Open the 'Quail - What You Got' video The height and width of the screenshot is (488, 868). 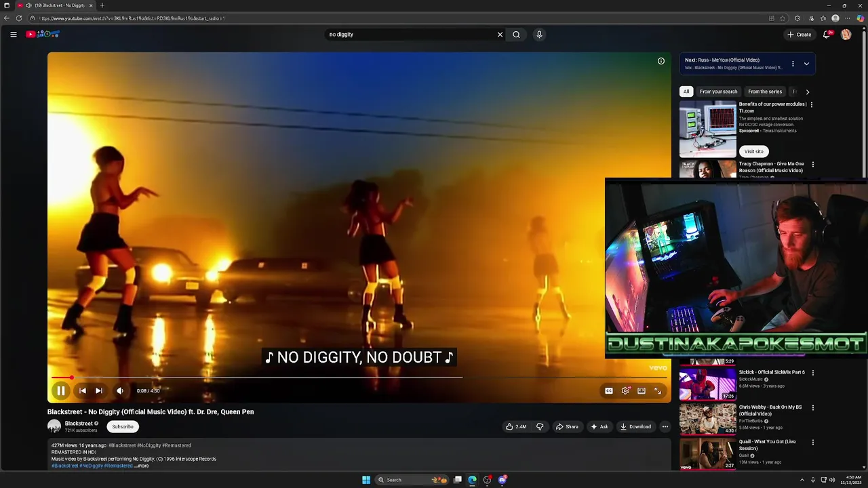pos(768,445)
